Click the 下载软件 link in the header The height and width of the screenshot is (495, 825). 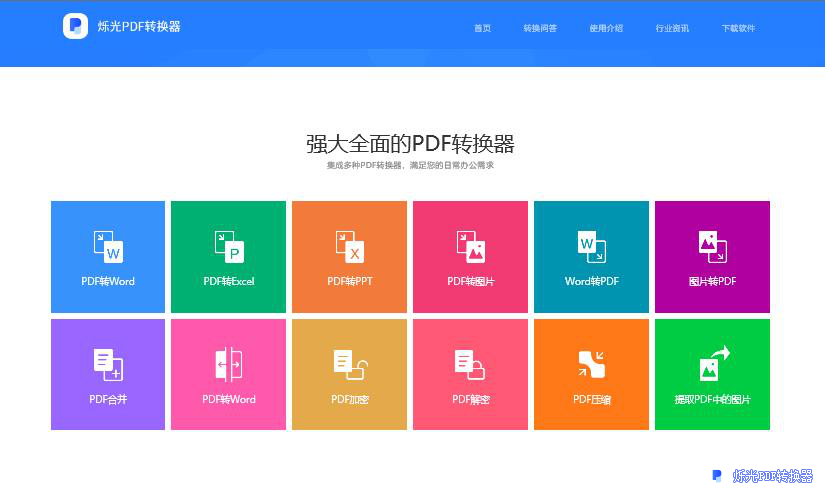(738, 28)
